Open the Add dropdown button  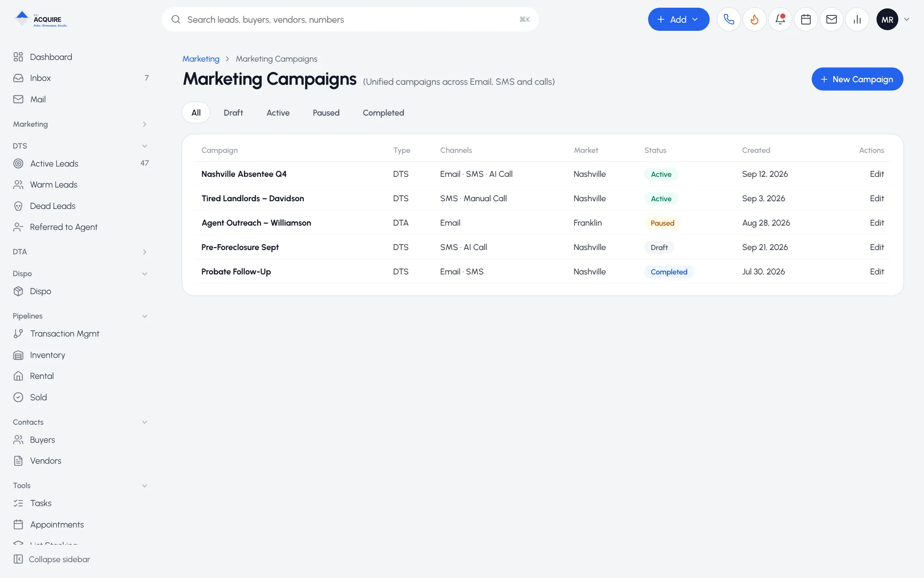pos(678,19)
